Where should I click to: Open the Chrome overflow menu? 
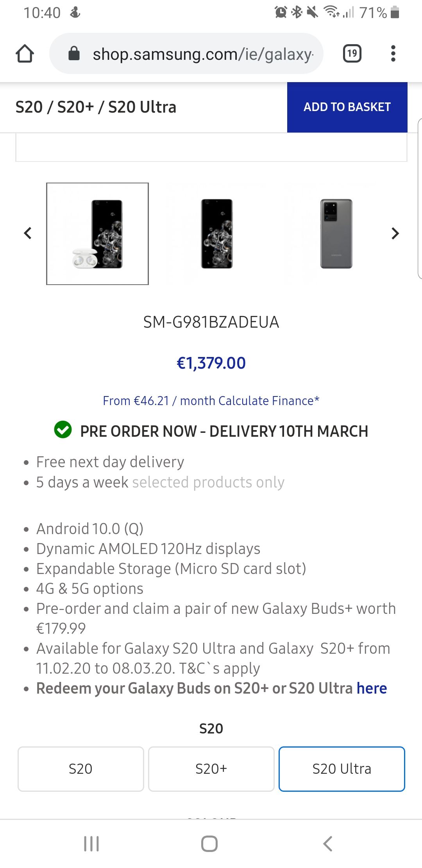[393, 53]
